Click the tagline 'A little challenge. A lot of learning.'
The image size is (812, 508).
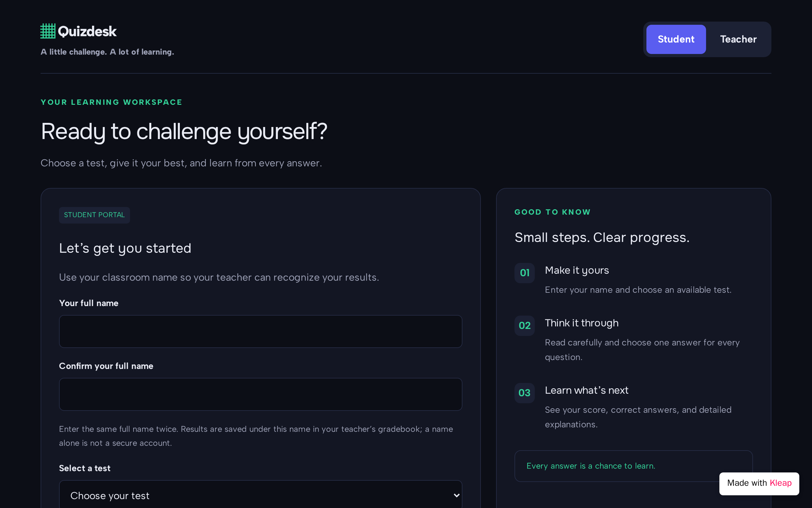pos(108,52)
